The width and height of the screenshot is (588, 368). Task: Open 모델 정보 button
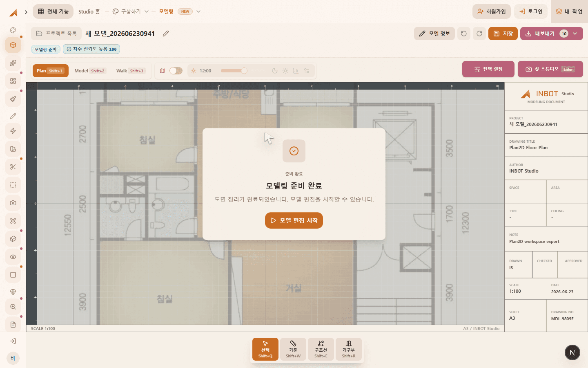coord(434,34)
